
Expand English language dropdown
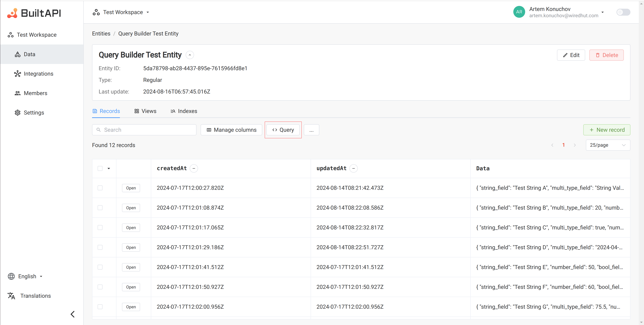[x=30, y=276]
